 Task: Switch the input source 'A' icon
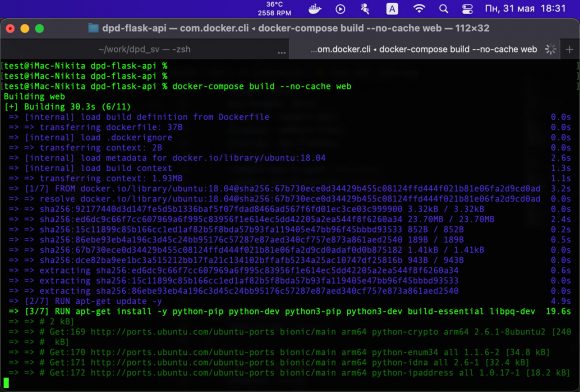(x=392, y=9)
